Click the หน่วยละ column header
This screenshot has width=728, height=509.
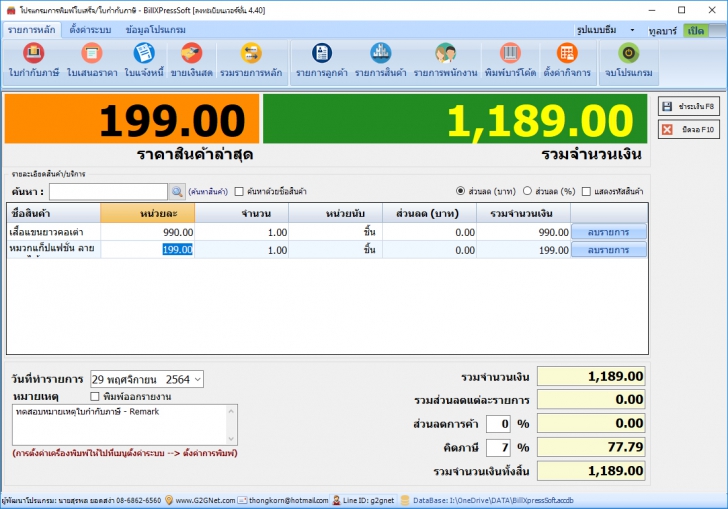point(148,213)
